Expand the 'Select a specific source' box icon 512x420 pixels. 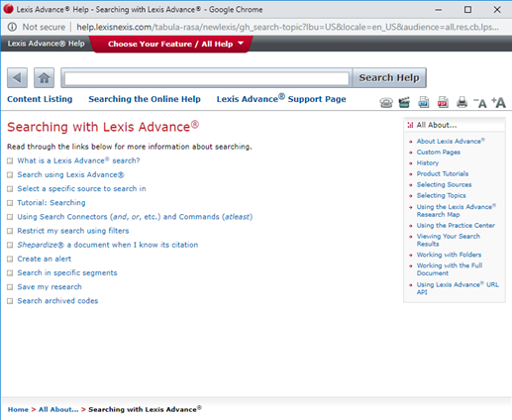[10, 189]
